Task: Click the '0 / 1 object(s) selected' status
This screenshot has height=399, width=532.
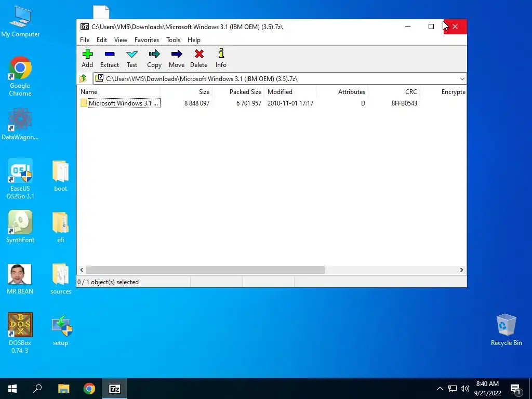Action: pos(108,282)
